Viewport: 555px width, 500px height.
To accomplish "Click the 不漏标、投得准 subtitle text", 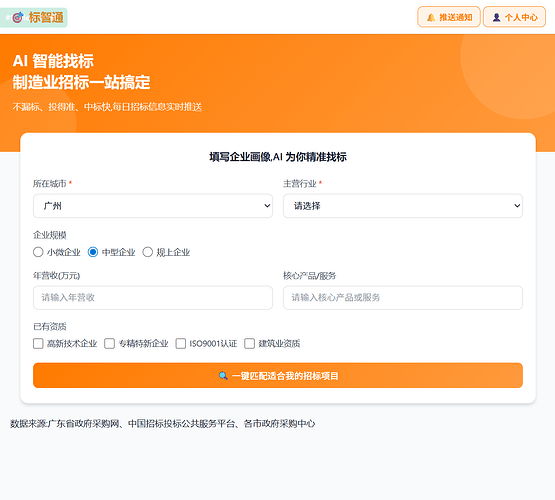I will [x=107, y=107].
